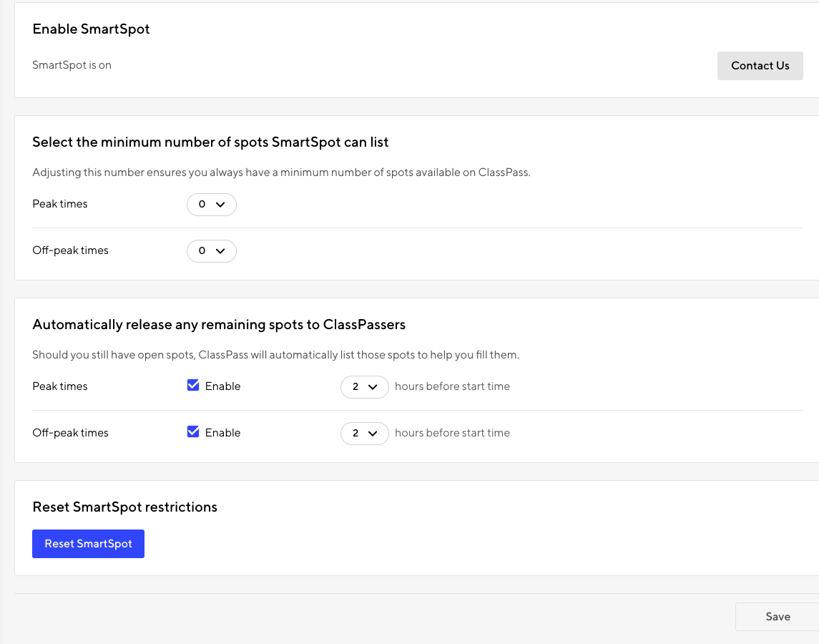Uncheck Peak times Enable checkbox
The width and height of the screenshot is (819, 644).
click(x=193, y=386)
